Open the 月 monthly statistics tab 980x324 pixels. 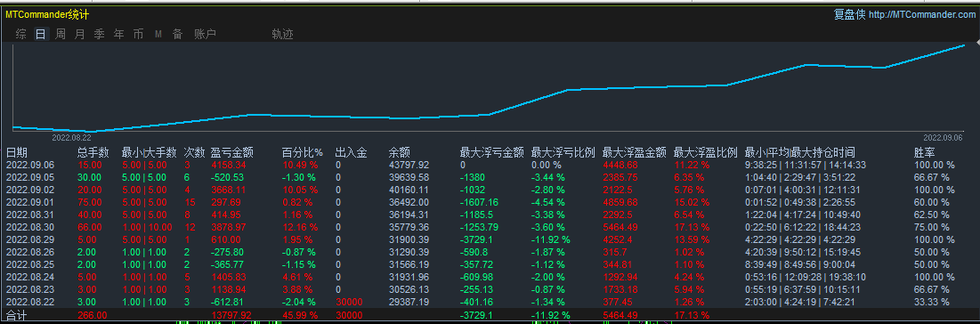click(80, 35)
